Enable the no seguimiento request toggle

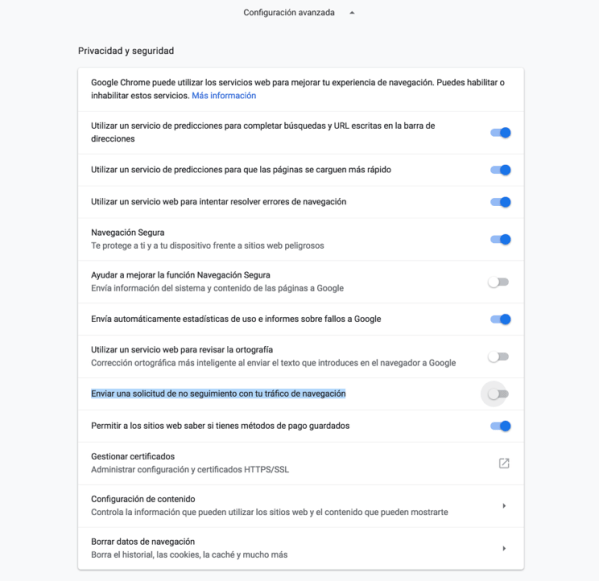499,394
